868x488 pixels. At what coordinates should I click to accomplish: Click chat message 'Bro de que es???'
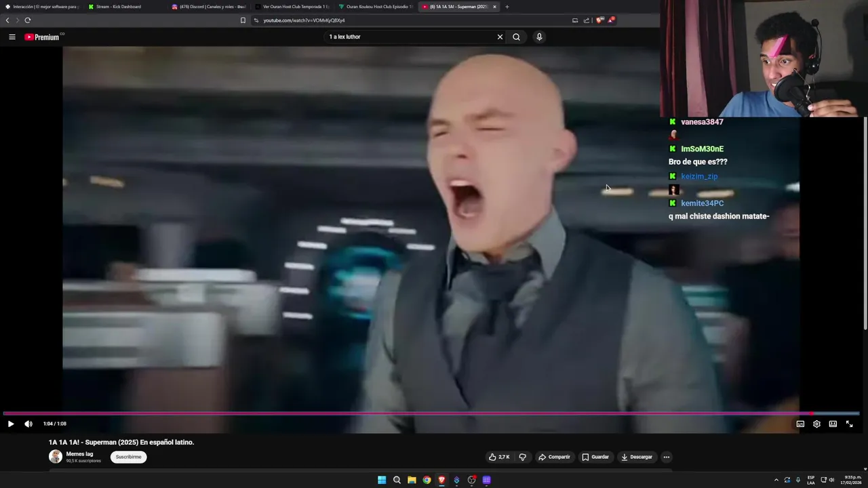[698, 162]
